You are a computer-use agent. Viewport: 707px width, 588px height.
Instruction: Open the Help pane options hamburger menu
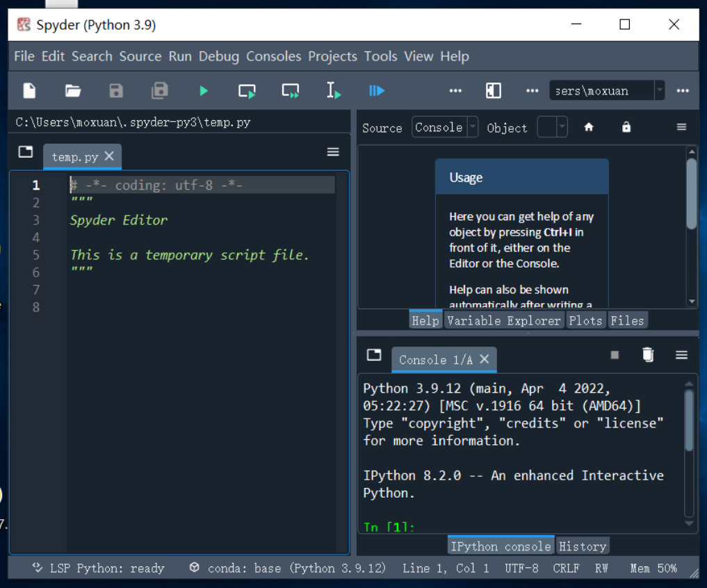(x=682, y=127)
